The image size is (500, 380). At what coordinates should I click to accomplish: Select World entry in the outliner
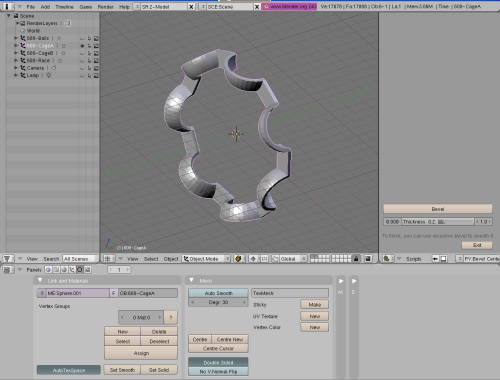click(33, 31)
